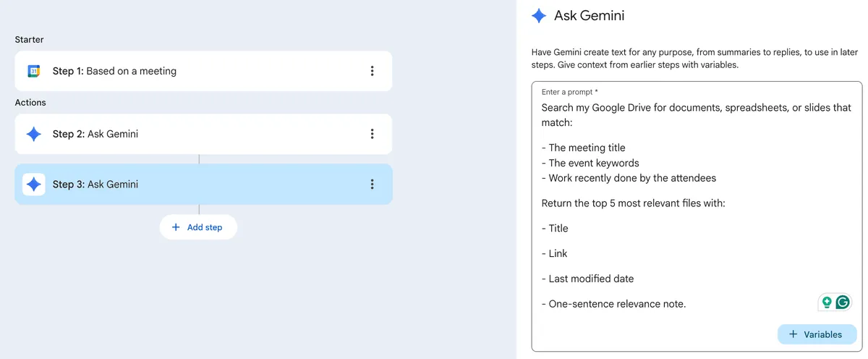Click the Grammarly lightbulb suggestions icon
This screenshot has width=868, height=359.
[827, 303]
